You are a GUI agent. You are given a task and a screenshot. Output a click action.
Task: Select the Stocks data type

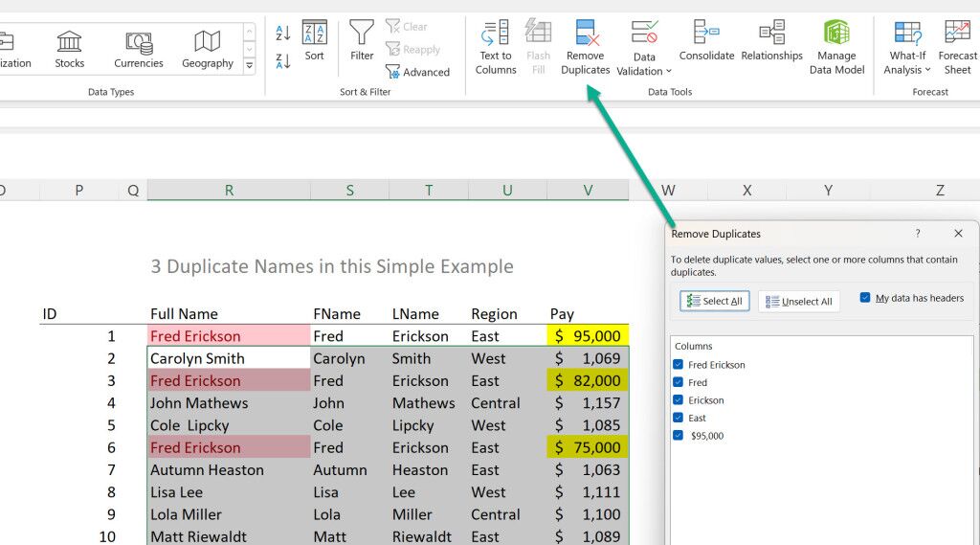click(69, 48)
